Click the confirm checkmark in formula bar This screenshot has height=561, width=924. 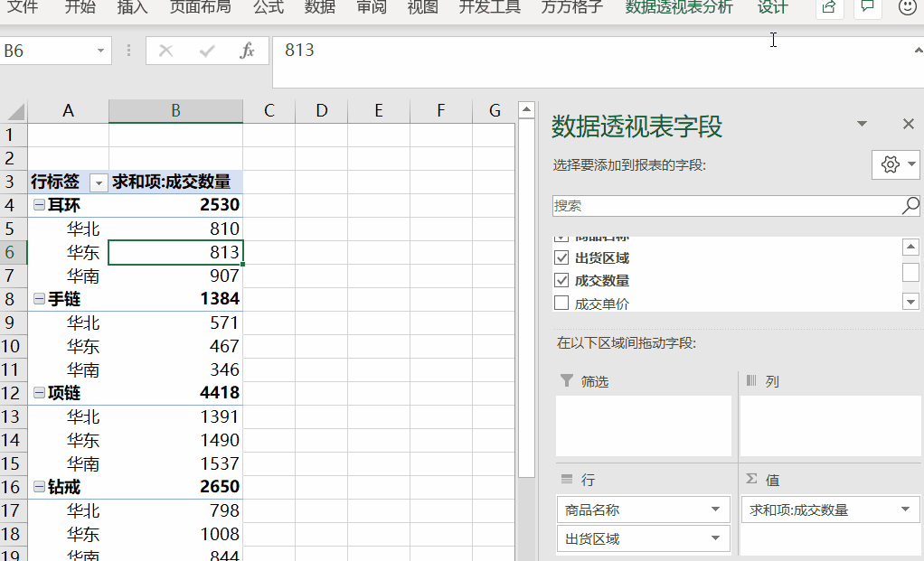point(207,51)
